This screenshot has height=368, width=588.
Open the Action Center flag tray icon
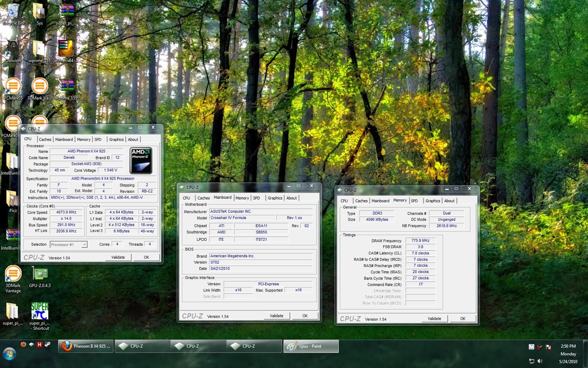click(x=548, y=347)
